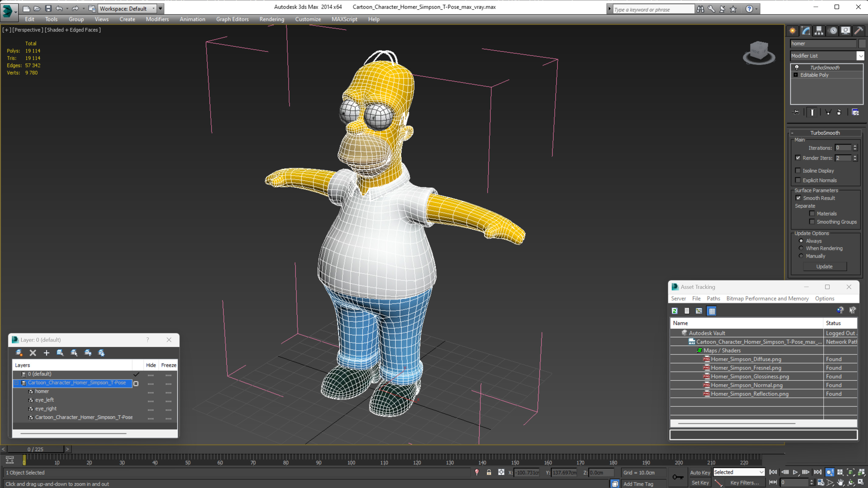
Task: Click Configure Modifier Sets icon
Action: (855, 112)
